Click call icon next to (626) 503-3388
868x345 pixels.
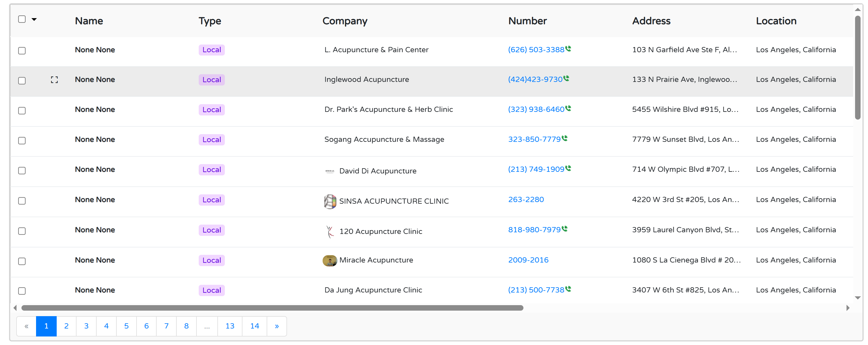coord(568,49)
